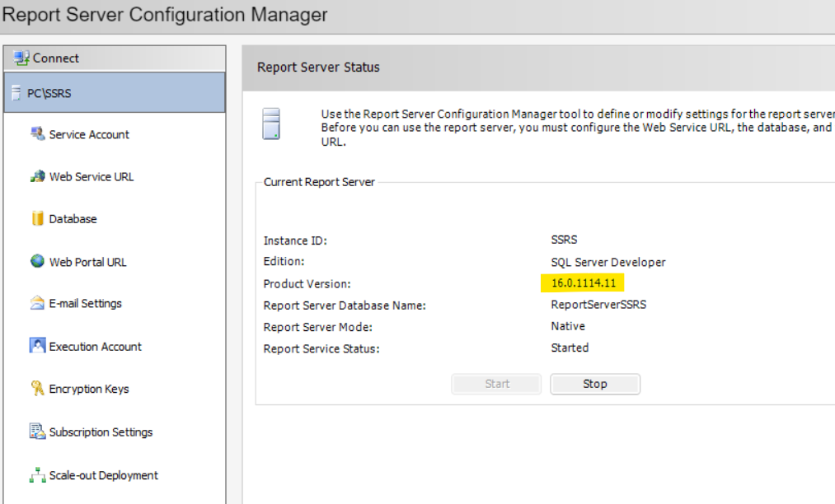The width and height of the screenshot is (835, 504).
Task: Click the Stop button
Action: [x=595, y=384]
